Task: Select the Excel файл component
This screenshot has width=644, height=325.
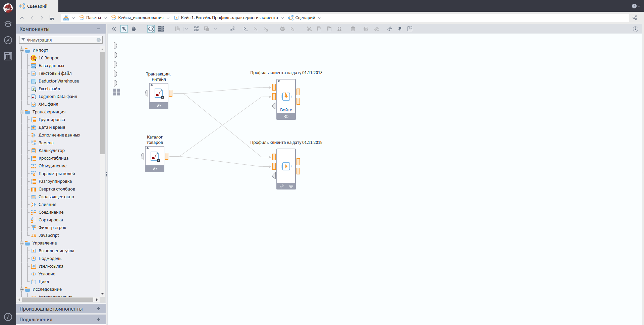Action: click(x=45, y=89)
